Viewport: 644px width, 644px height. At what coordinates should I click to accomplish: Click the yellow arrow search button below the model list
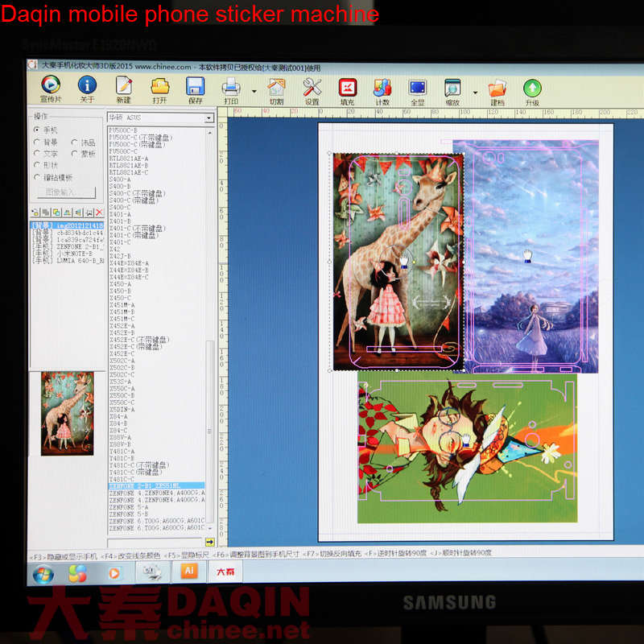pyautogui.click(x=210, y=542)
